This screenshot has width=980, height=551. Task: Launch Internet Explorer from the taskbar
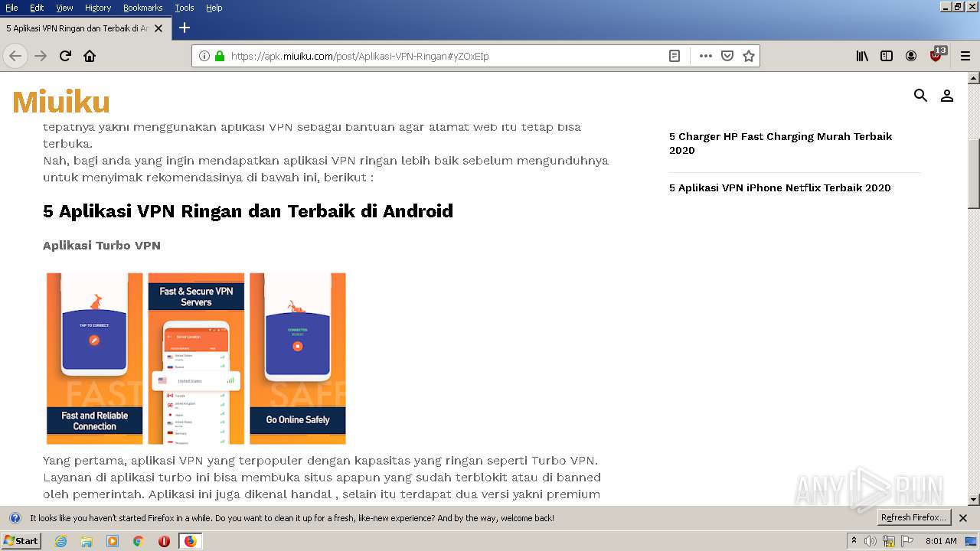[60, 541]
